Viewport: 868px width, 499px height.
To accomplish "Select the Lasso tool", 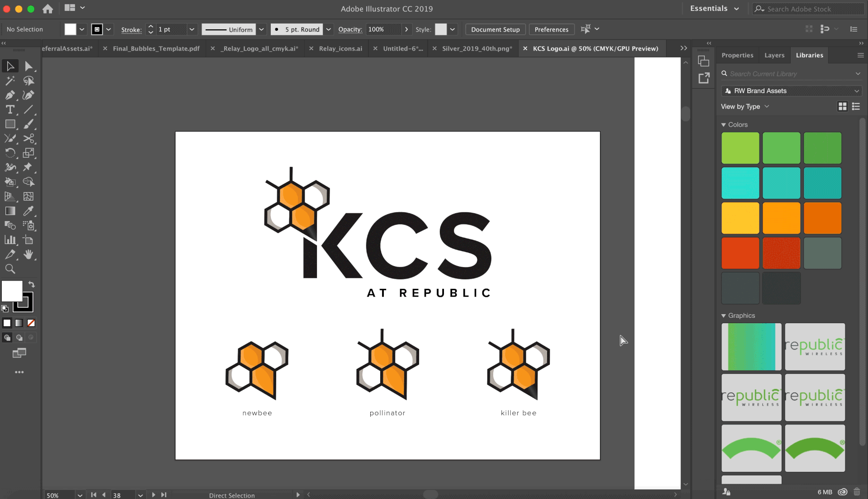I will coord(28,80).
